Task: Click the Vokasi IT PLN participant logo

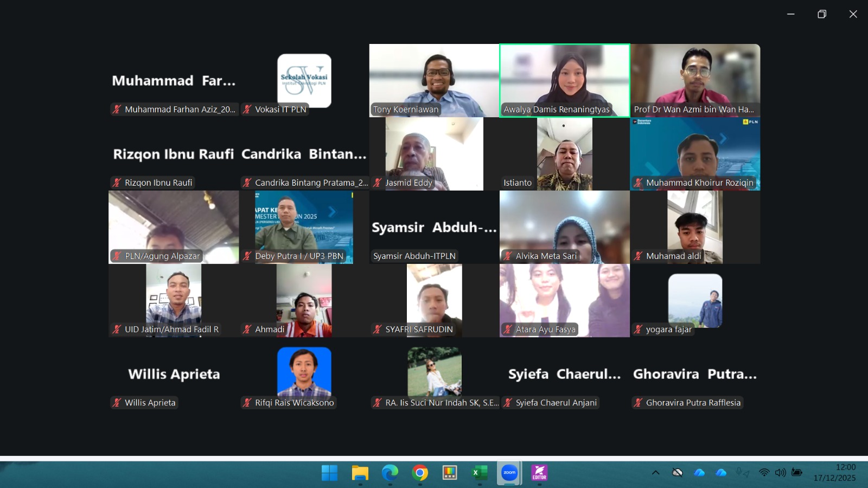Action: 304,79
